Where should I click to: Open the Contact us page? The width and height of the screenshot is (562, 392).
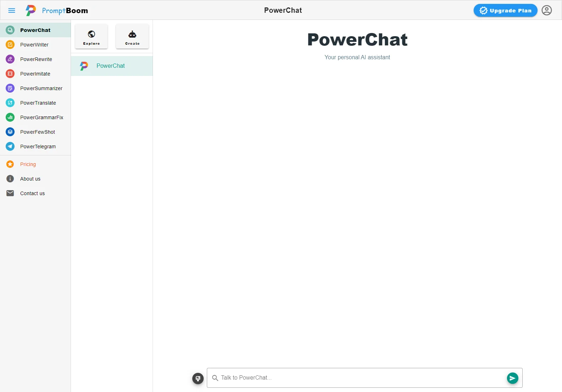point(35,193)
